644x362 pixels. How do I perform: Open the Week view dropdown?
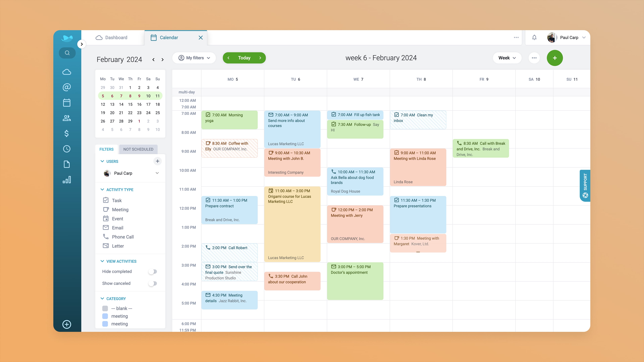pos(507,58)
